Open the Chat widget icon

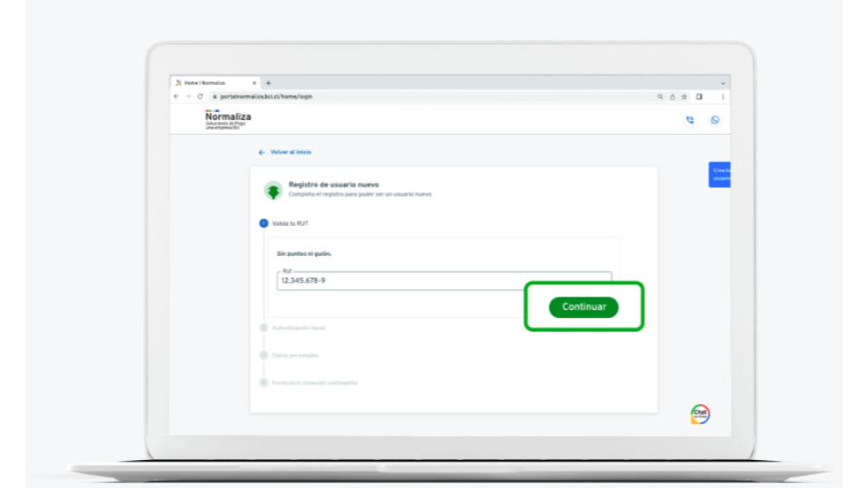pos(700,414)
